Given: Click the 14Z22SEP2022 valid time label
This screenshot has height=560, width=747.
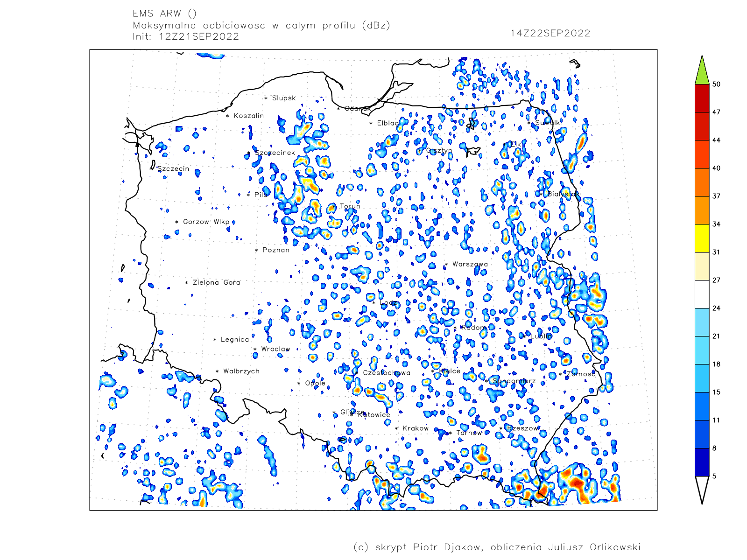Looking at the screenshot, I should (x=550, y=33).
